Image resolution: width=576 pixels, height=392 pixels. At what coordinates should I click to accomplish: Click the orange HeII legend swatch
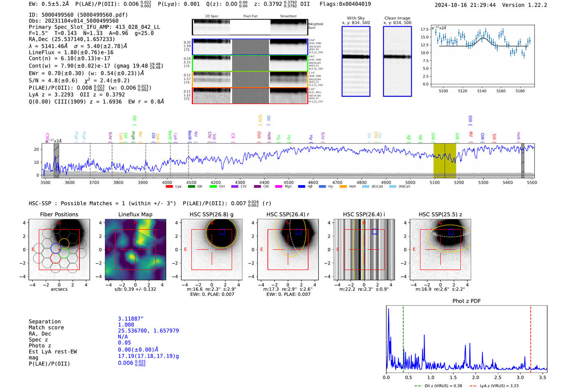[x=343, y=186]
